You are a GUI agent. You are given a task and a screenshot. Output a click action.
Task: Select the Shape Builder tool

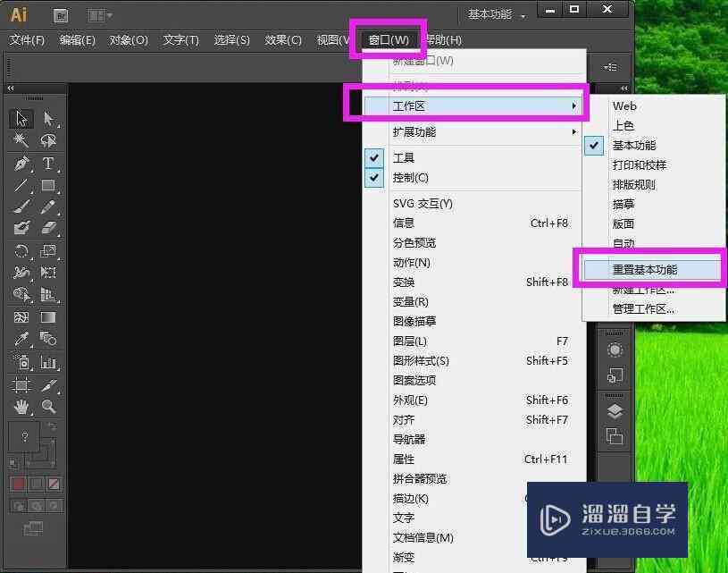tap(21, 294)
